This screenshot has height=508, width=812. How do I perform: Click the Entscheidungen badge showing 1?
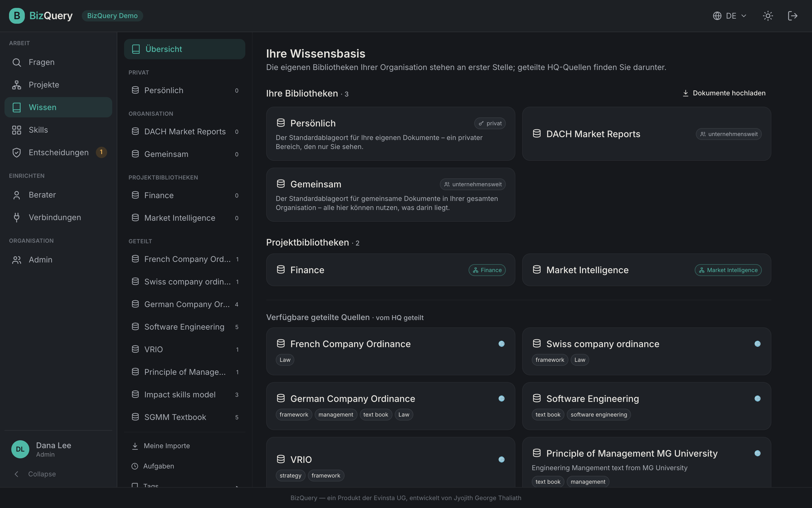pos(101,152)
